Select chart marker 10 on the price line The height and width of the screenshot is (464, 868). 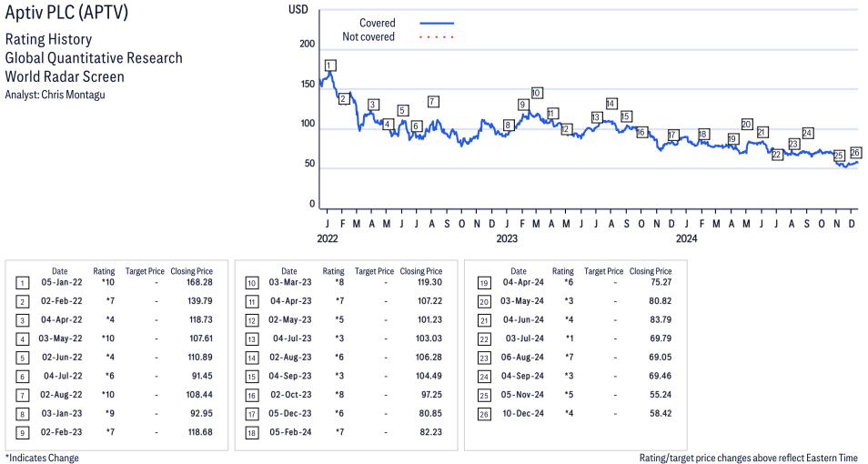(537, 93)
